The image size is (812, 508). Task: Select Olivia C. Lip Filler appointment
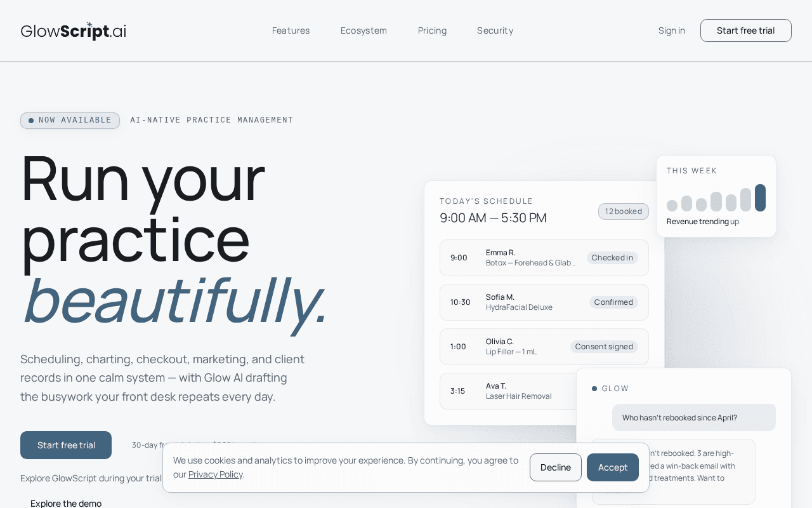pyautogui.click(x=544, y=347)
